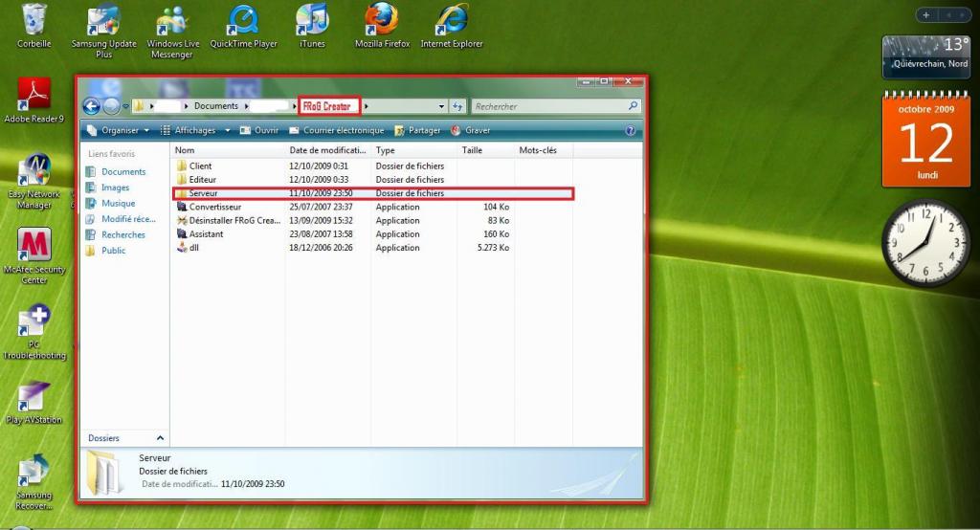
Task: Open Samsung Update Plus desktop shortcut
Action: 103,30
